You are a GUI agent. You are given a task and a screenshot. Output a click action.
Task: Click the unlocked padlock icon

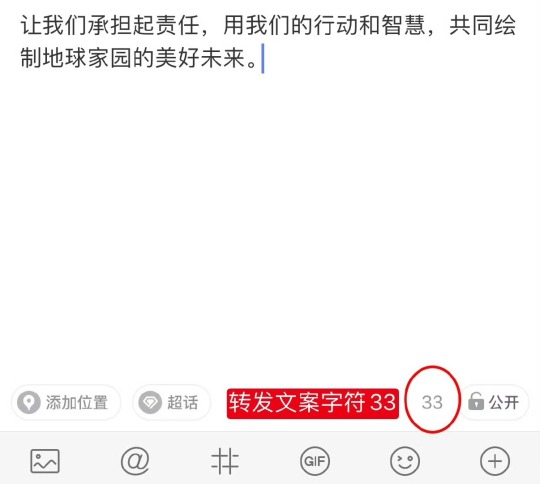[476, 401]
